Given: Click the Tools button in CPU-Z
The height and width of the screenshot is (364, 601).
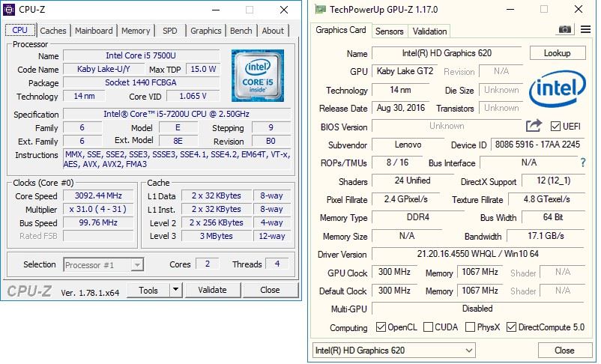Looking at the screenshot, I should tap(148, 290).
